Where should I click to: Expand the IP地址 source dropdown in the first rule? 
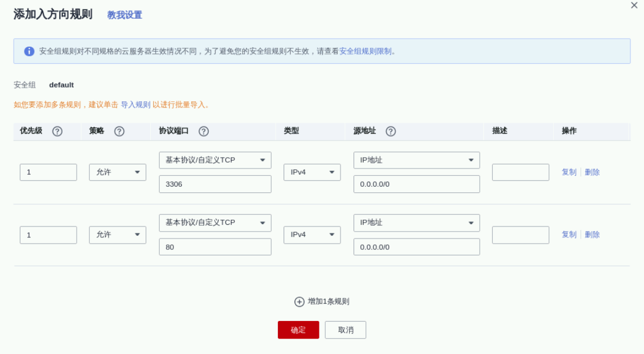[416, 160]
